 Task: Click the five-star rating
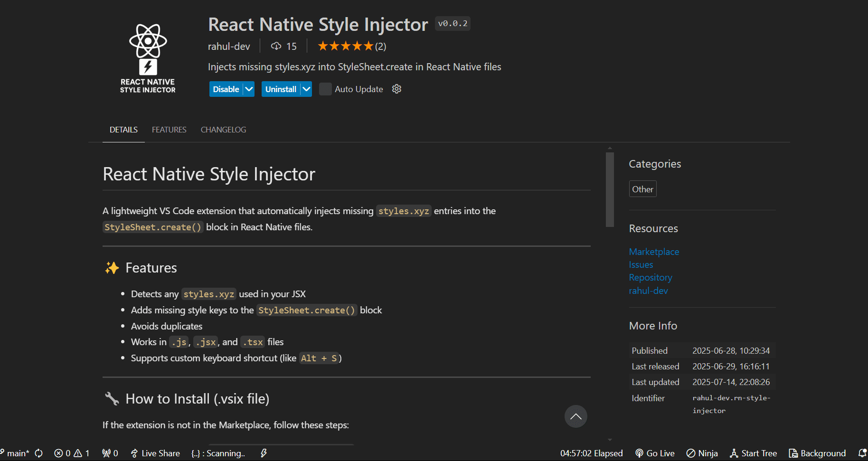345,46
